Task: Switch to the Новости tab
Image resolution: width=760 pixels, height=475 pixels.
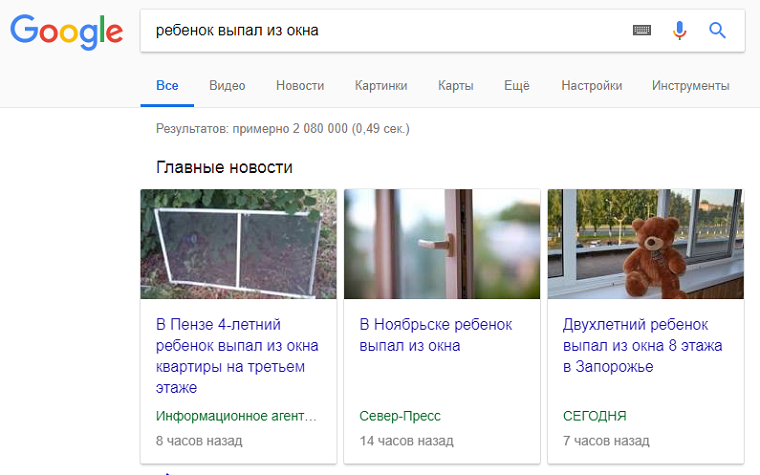Action: click(300, 86)
